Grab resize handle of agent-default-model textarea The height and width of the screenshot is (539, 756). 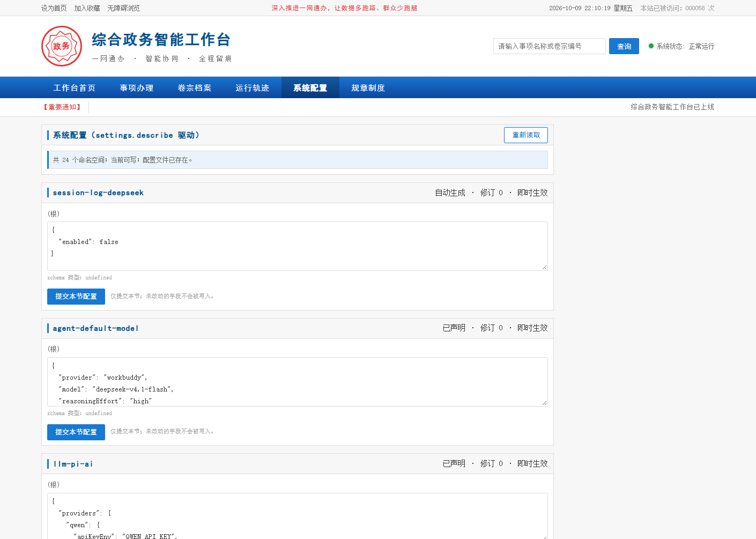pyautogui.click(x=544, y=403)
